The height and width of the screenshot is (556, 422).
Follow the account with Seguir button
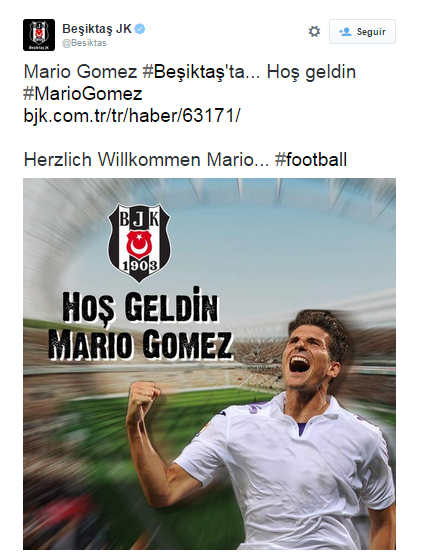[362, 32]
